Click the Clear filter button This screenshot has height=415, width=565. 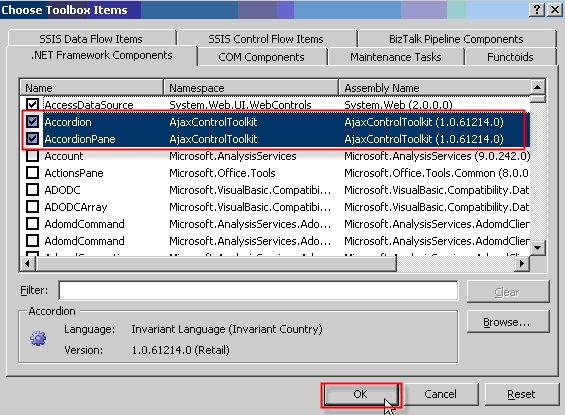click(508, 292)
